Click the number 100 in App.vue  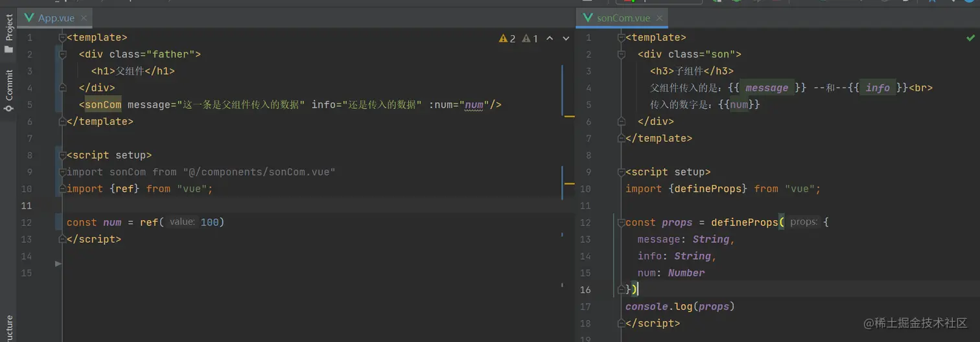209,223
